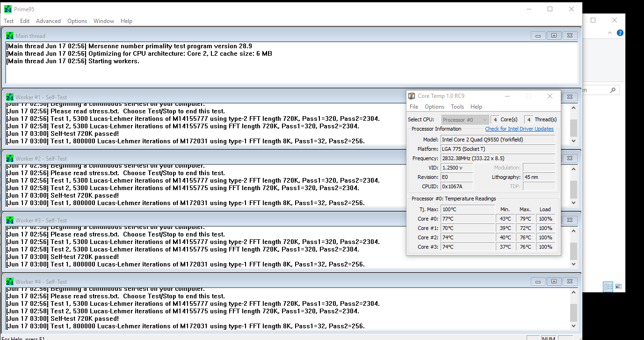The height and width of the screenshot is (340, 644).
Task: Open the Core Temp Help menu beside Tools
Action: click(476, 107)
